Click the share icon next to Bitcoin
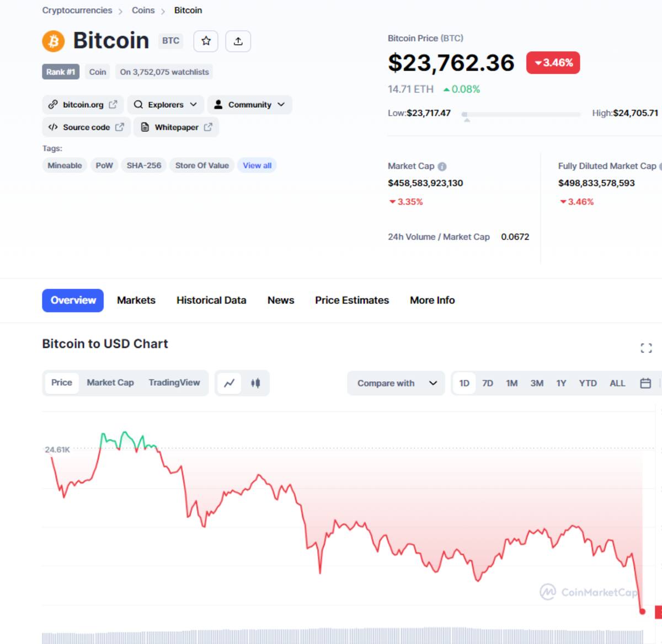The image size is (662, 644). click(x=238, y=41)
